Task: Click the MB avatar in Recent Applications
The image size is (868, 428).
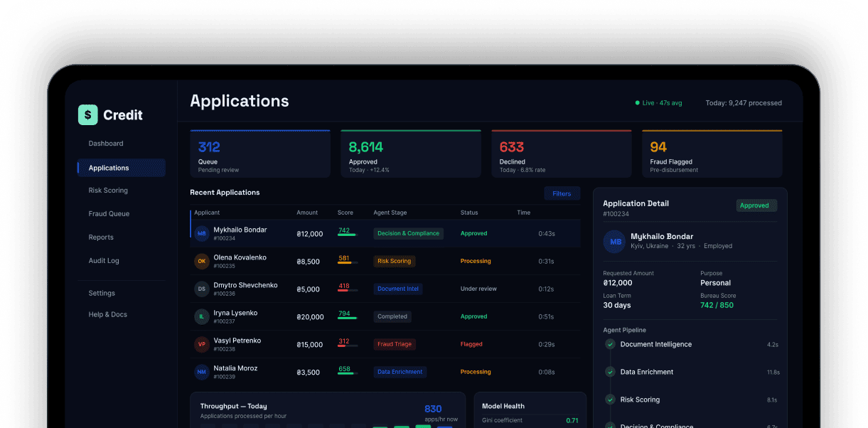Action: (x=202, y=233)
